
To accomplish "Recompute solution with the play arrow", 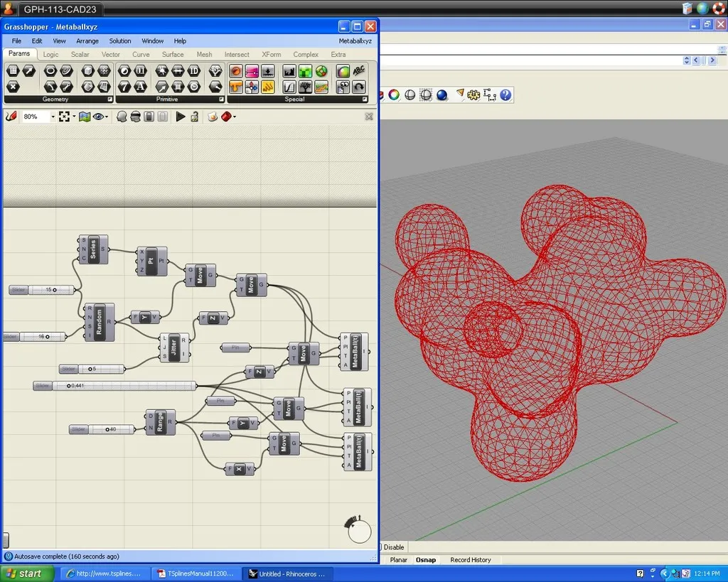I will tap(181, 117).
